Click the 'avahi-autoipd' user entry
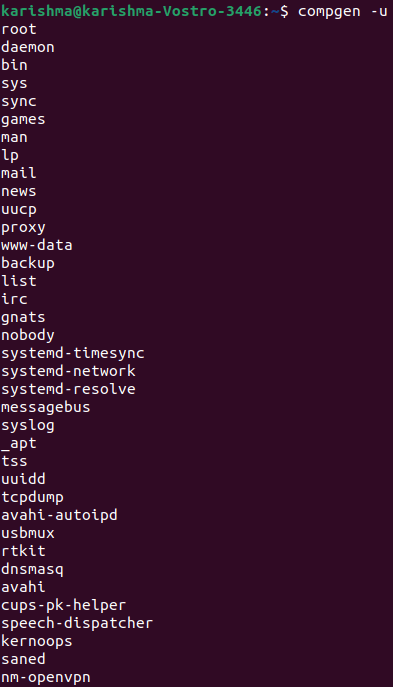The width and height of the screenshot is (393, 687). click(59, 515)
